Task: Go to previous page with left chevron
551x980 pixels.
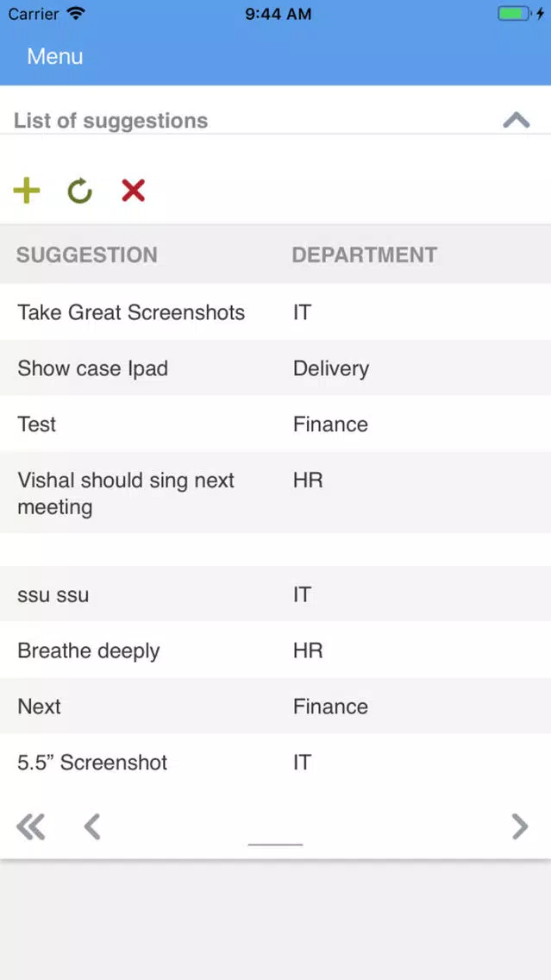Action: click(92, 826)
